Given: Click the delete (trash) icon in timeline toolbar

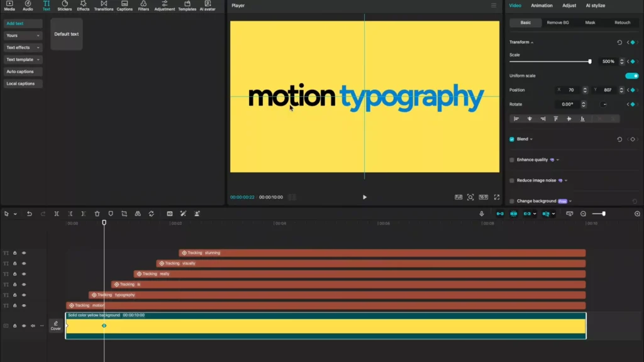Looking at the screenshot, I should tap(97, 214).
